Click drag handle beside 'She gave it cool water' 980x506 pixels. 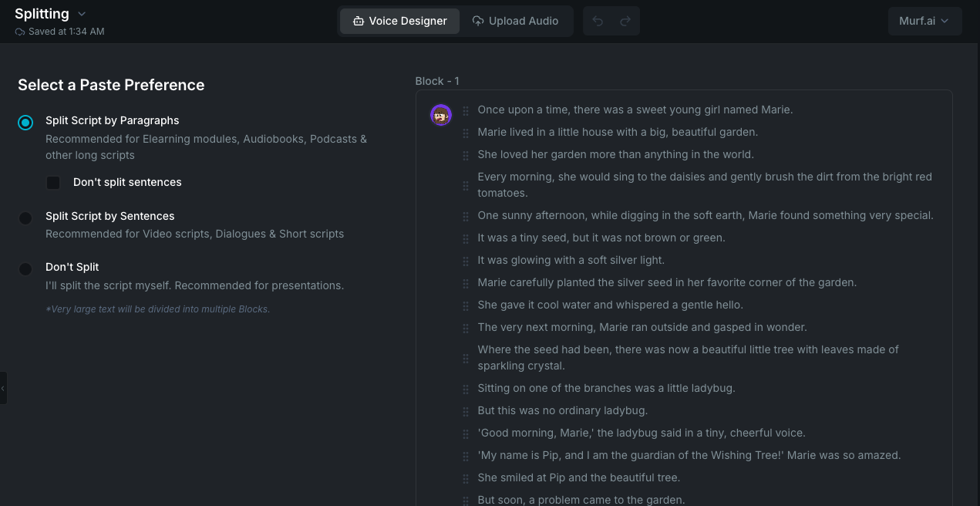point(466,306)
